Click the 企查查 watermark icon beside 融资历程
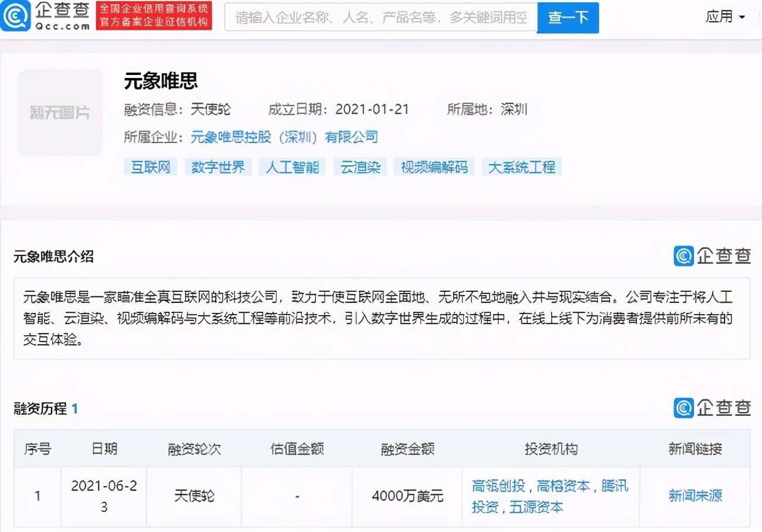The height and width of the screenshot is (532, 762). 682,408
